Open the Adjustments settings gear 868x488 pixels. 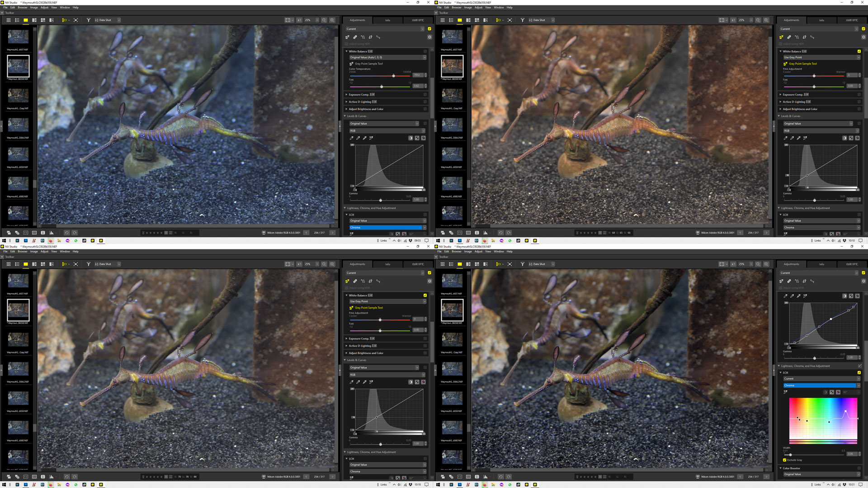pos(429,37)
